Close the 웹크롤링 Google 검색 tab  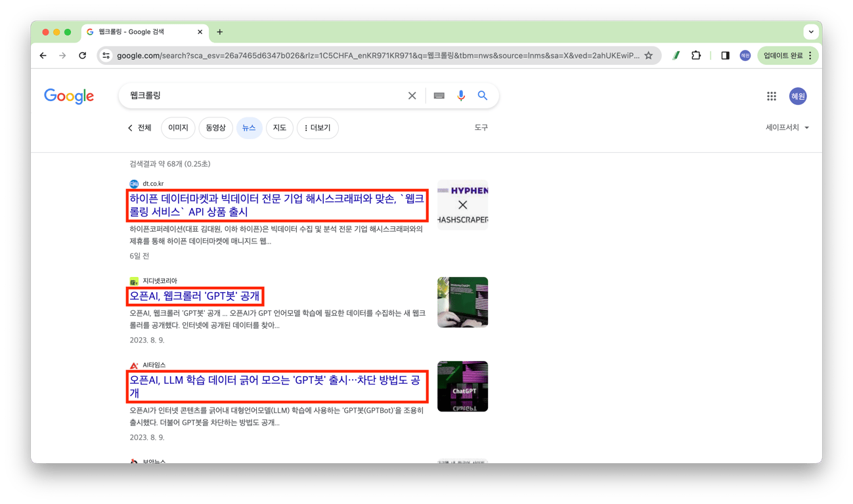coord(200,32)
